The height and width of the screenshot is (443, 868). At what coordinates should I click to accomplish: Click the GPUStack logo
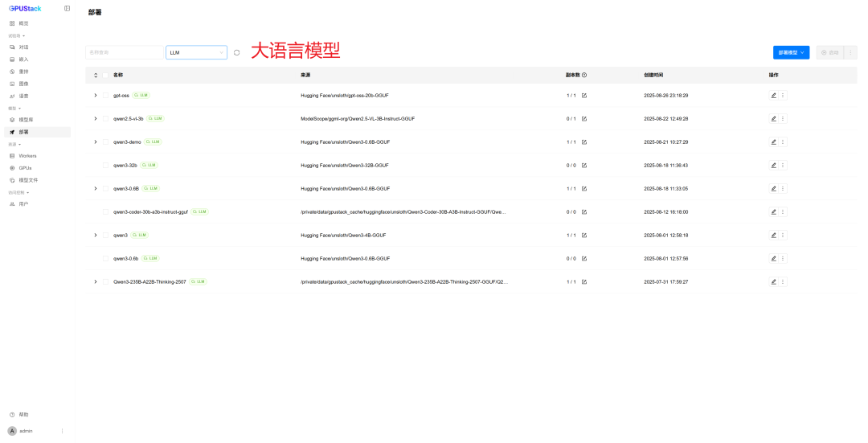tap(25, 8)
